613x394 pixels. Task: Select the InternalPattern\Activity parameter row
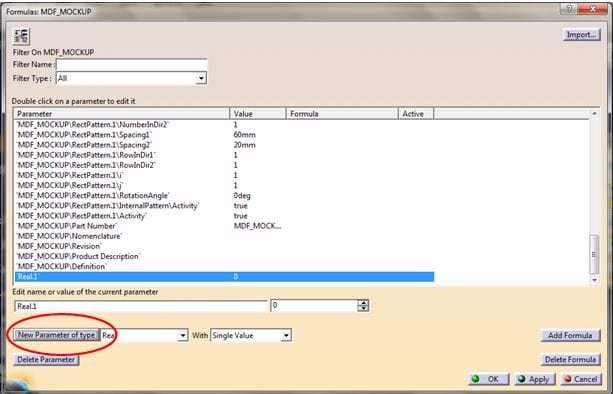[224, 206]
